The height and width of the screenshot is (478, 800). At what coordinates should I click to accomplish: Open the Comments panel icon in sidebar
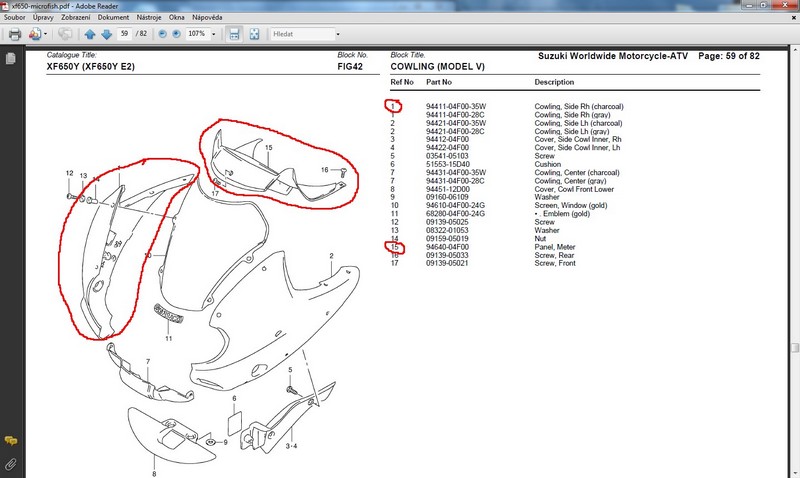pos(10,440)
